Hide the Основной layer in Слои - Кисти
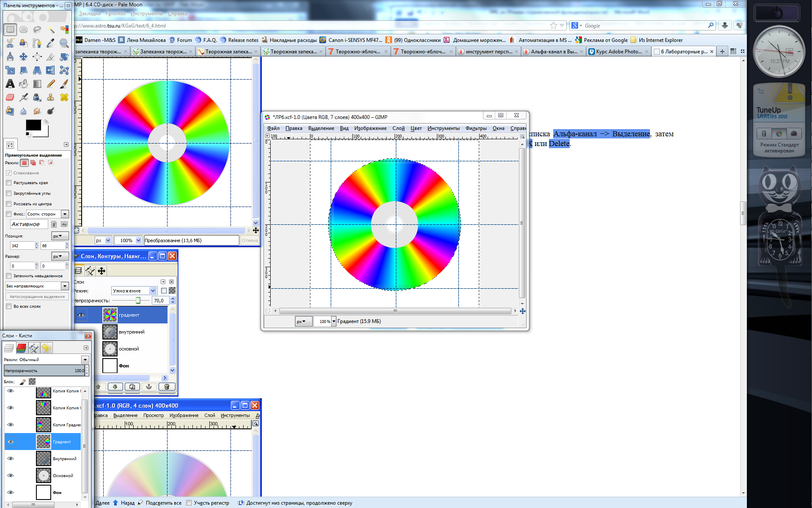812x508 pixels. pos(11,475)
